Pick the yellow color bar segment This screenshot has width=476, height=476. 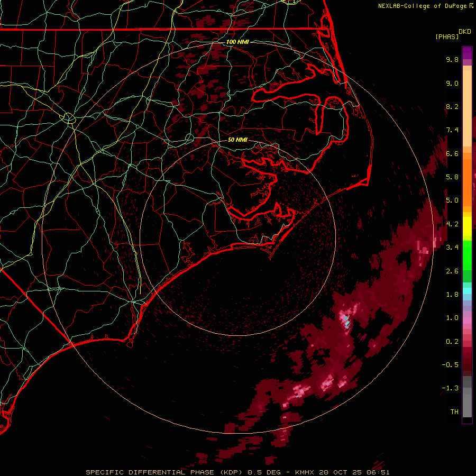(467, 226)
